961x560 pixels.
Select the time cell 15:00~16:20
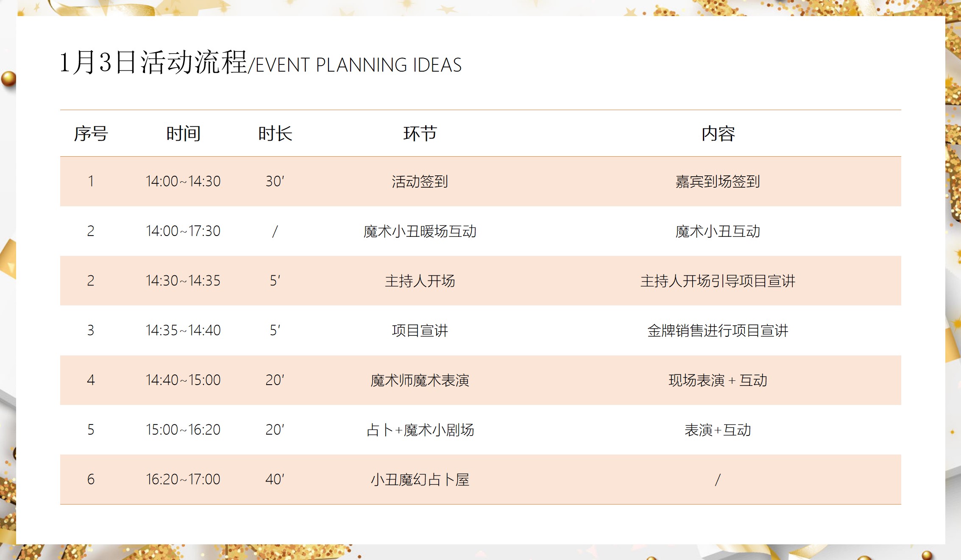coord(183,430)
